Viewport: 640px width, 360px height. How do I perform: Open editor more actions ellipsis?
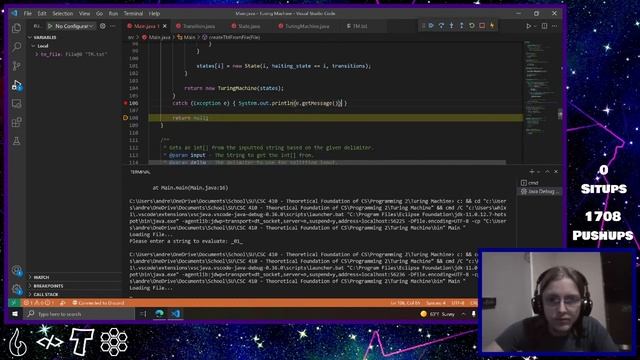pyautogui.click(x=554, y=26)
